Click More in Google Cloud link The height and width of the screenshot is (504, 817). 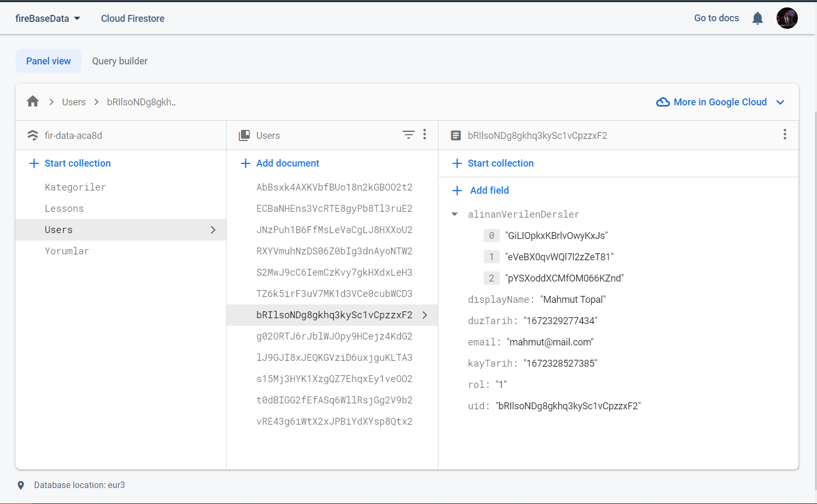720,102
